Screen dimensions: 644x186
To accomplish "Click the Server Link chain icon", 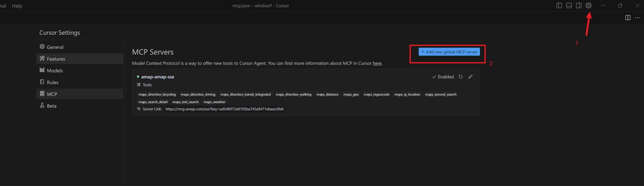I will click(139, 109).
